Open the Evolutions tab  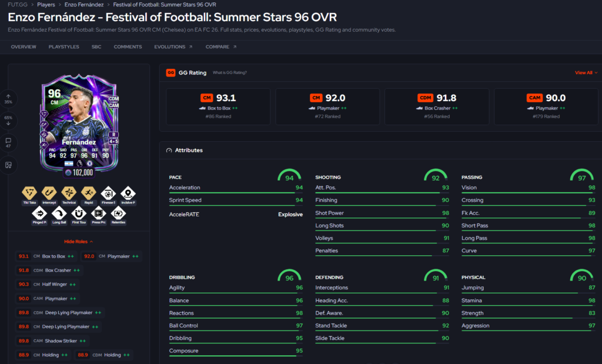(x=173, y=47)
